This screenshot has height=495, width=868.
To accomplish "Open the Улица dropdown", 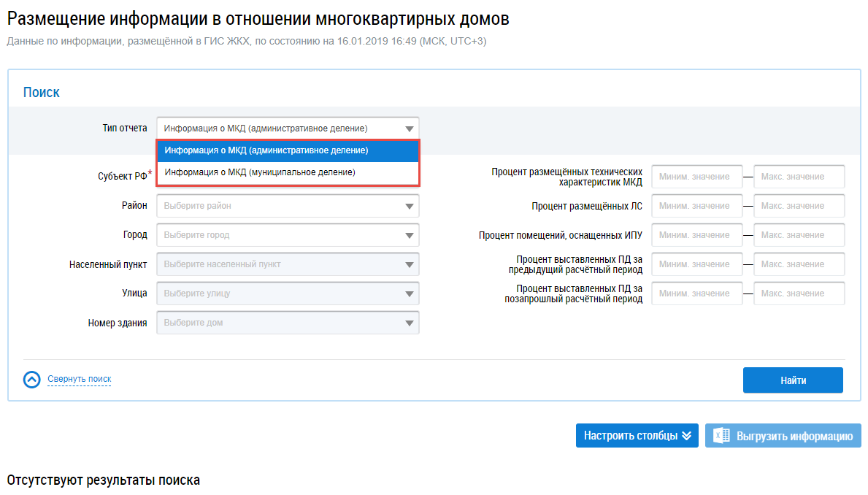I will pyautogui.click(x=410, y=293).
